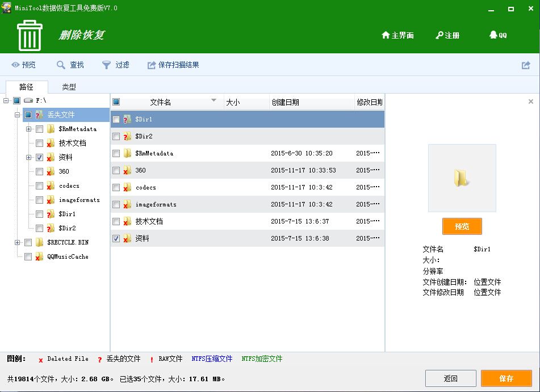Image resolution: width=540 pixels, height=392 pixels.
Task: Click the 技术文档 deleted folder icon in tree
Action: coord(51,143)
